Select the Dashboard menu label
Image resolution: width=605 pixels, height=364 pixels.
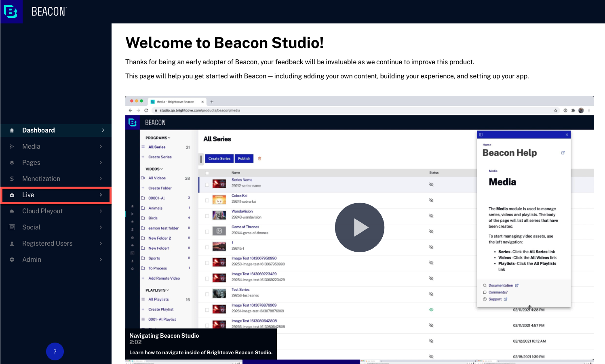[x=38, y=130]
